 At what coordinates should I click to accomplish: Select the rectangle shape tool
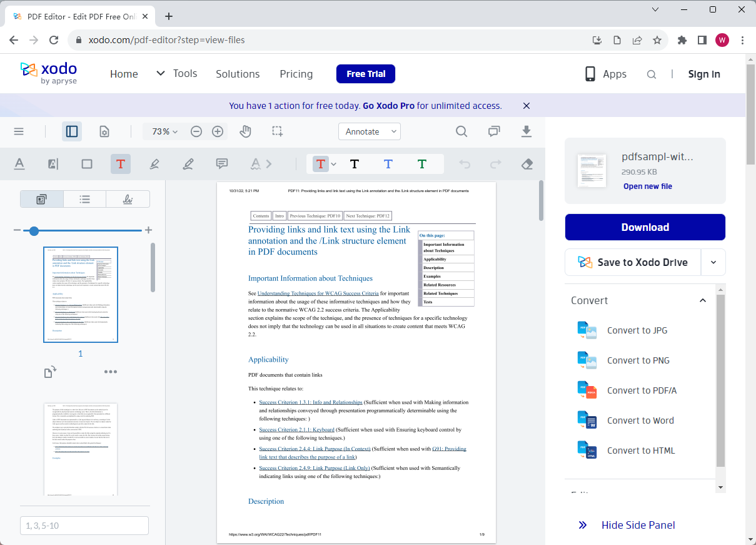tap(87, 164)
